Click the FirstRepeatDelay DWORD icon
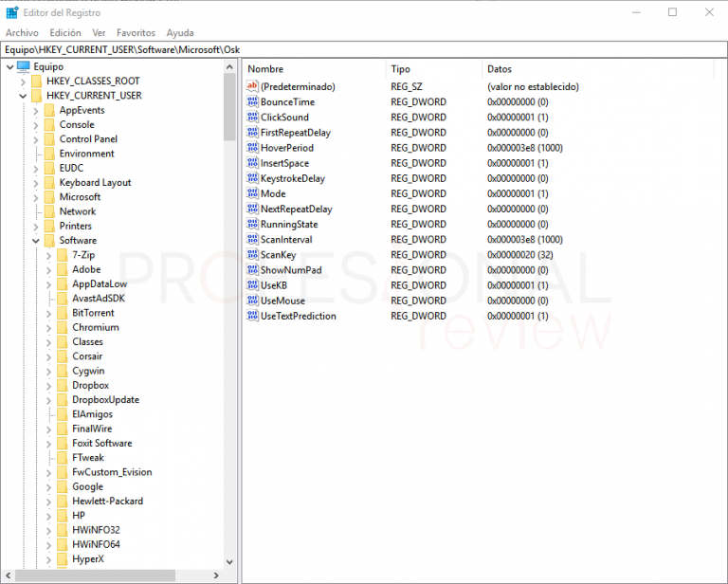This screenshot has height=584, width=728. pos(252,133)
